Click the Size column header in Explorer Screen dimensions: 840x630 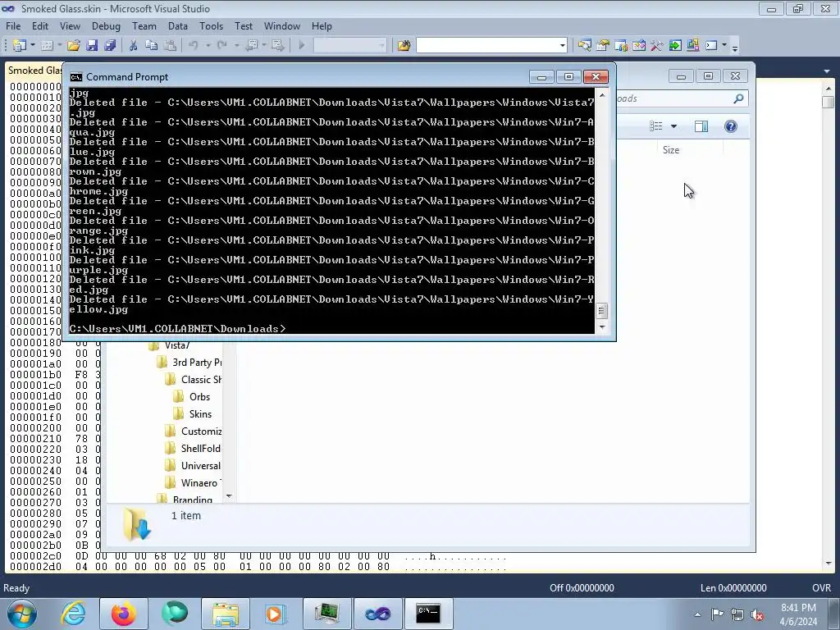671,150
